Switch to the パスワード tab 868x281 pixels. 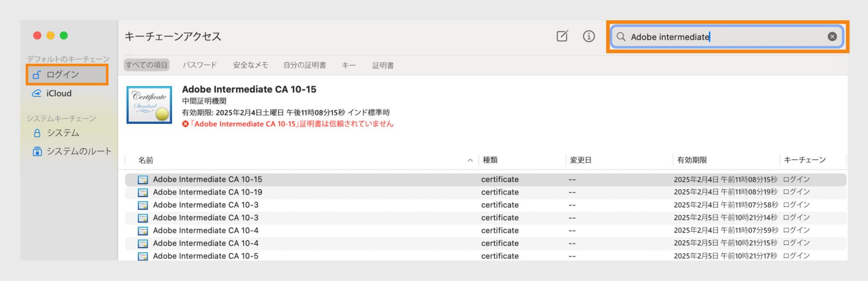point(200,65)
